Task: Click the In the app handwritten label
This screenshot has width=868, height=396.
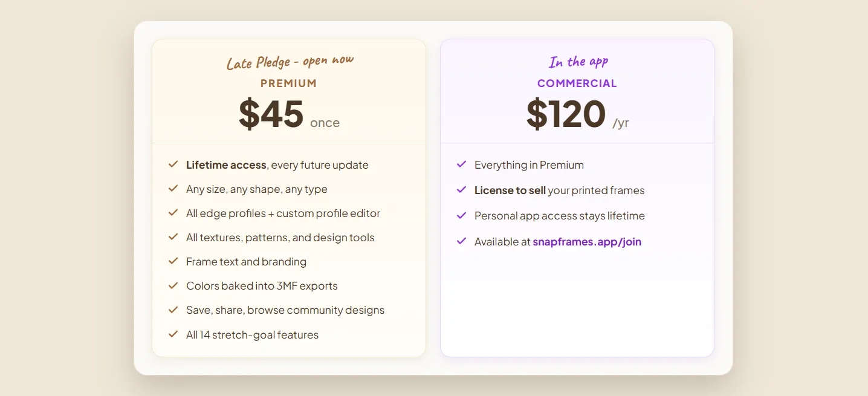Action: point(578,62)
